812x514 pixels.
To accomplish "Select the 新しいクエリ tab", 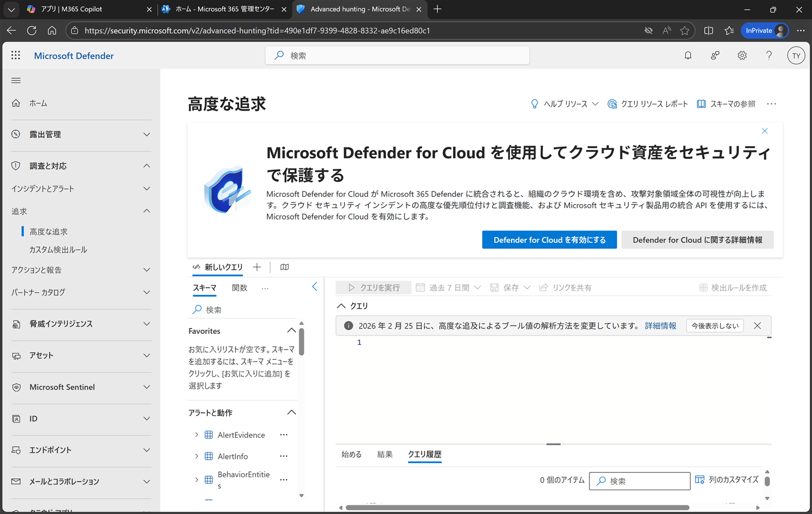I will 218,267.
